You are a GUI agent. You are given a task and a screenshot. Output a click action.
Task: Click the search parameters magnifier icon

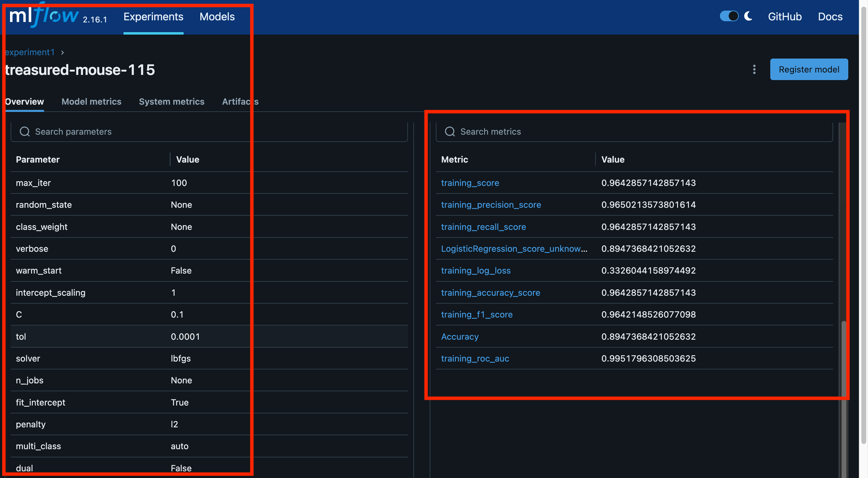pos(25,132)
